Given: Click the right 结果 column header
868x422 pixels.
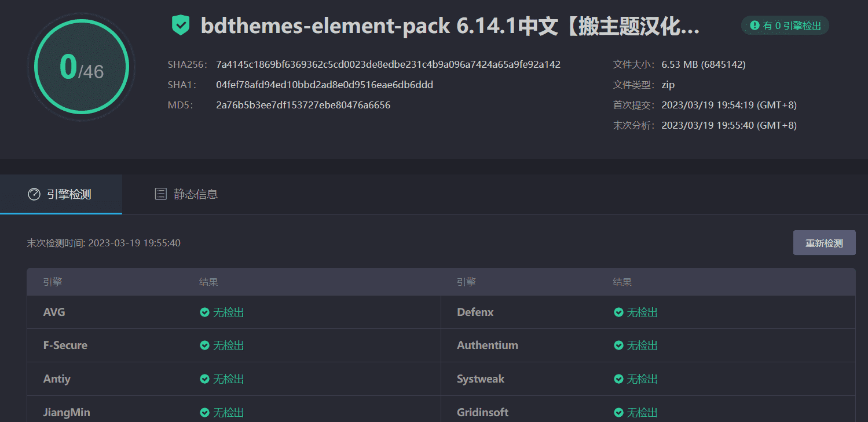Looking at the screenshot, I should (622, 282).
